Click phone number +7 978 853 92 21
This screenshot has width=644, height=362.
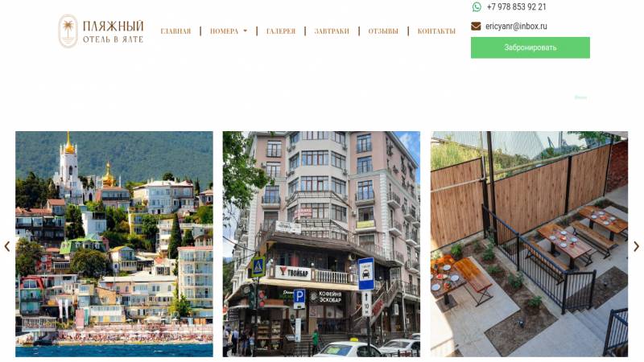(516, 7)
